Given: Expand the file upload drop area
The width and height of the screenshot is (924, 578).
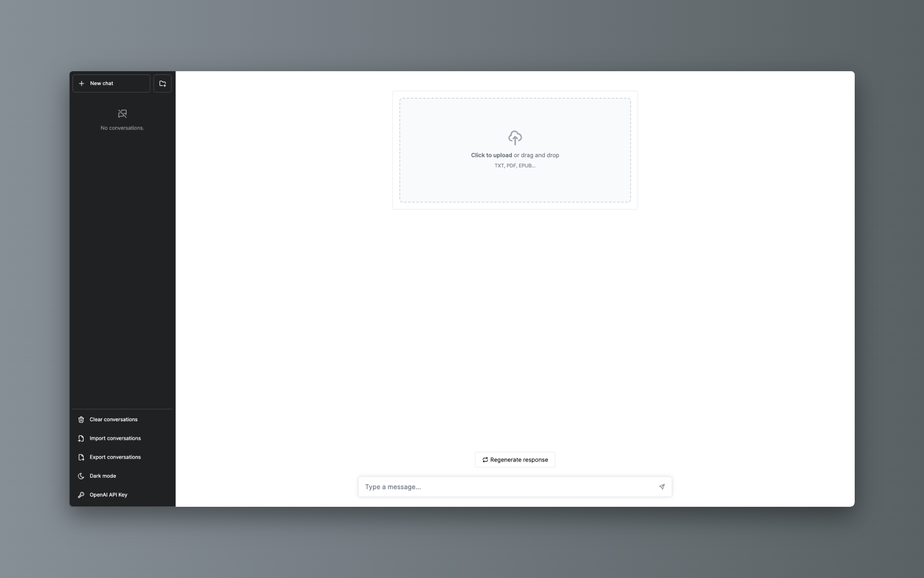Looking at the screenshot, I should (515, 150).
